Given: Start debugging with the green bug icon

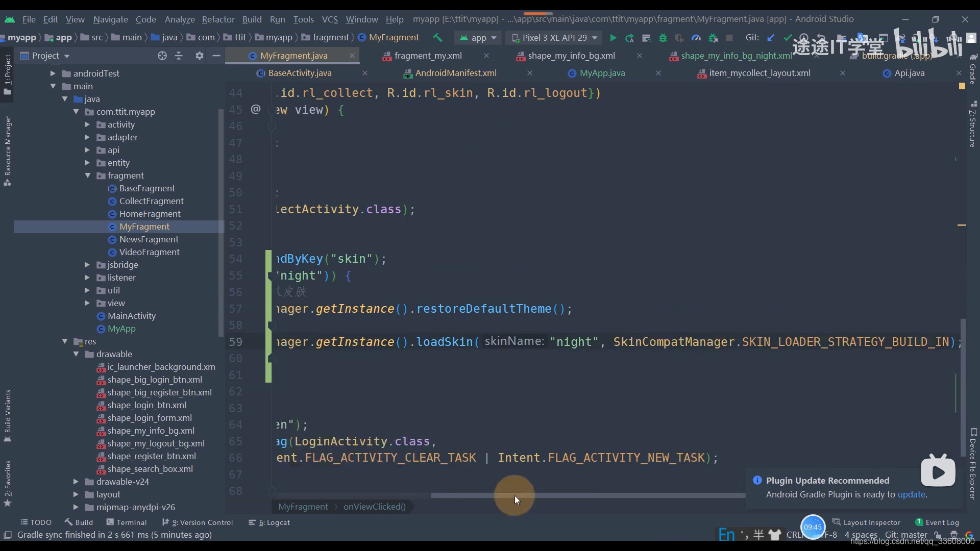Looking at the screenshot, I should pyautogui.click(x=663, y=38).
